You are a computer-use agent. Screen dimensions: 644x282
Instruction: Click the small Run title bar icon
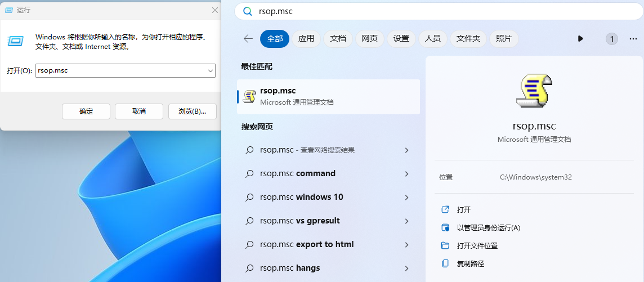coord(8,10)
